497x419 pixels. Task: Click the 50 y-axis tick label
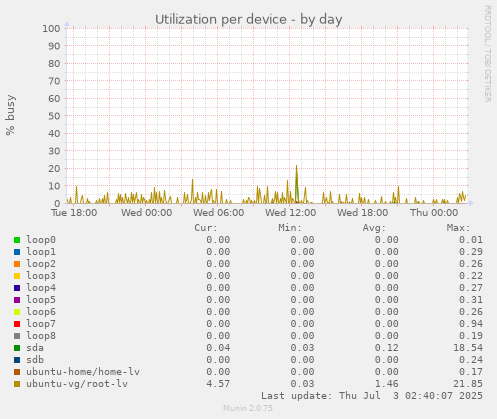54,116
